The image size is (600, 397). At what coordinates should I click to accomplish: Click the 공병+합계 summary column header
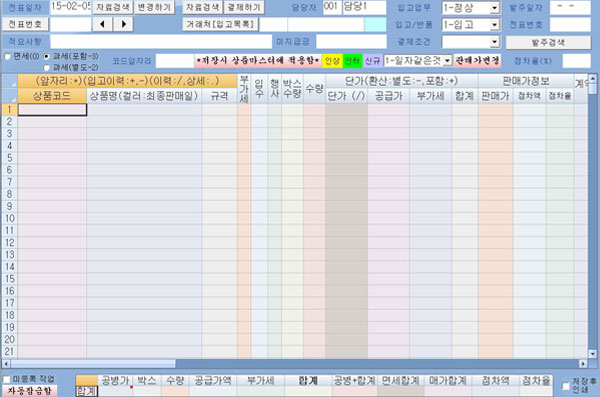point(354,380)
